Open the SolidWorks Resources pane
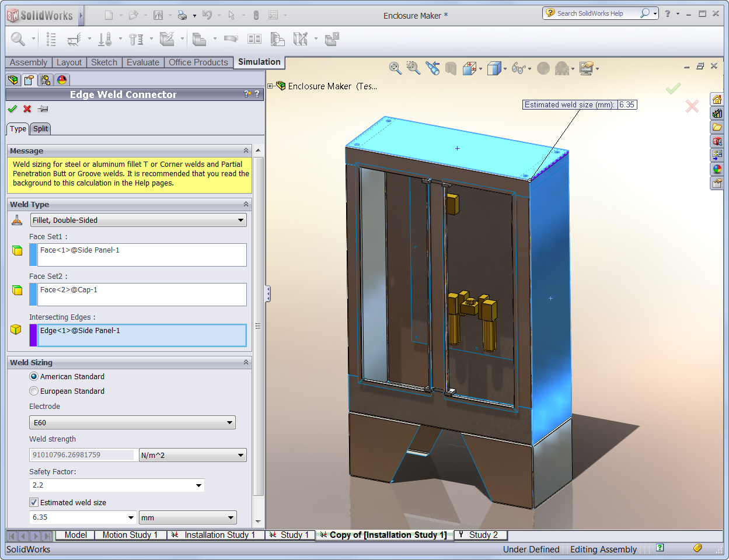The image size is (729, 560). [x=717, y=99]
